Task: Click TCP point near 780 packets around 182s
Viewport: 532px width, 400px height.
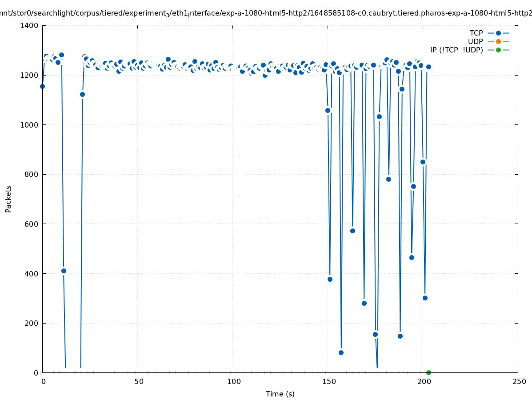Action: pyautogui.click(x=388, y=179)
